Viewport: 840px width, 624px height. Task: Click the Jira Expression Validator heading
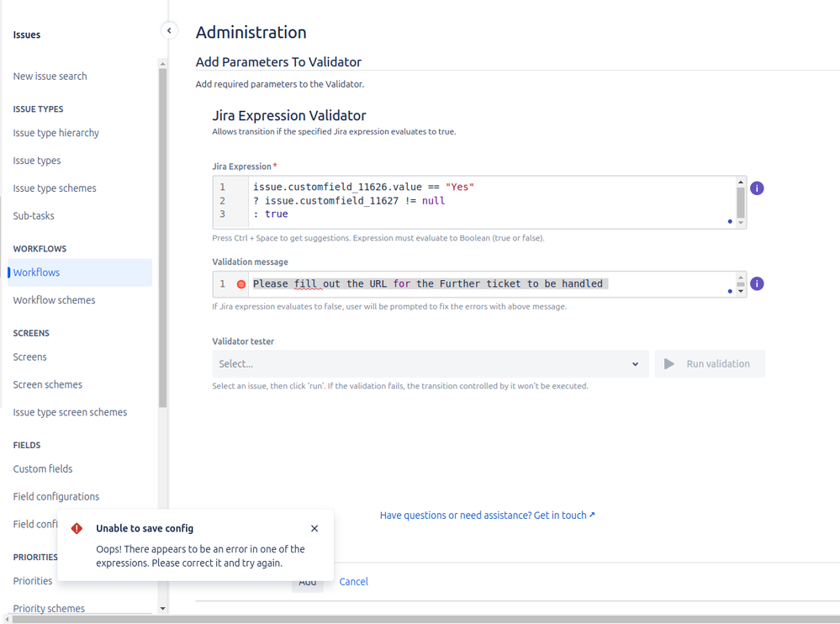tap(289, 116)
